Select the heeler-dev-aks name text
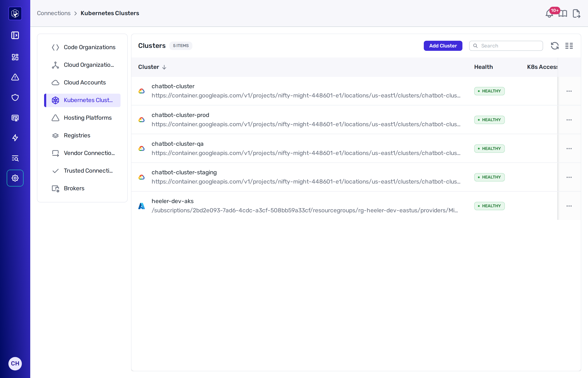588x378 pixels. coord(173,201)
